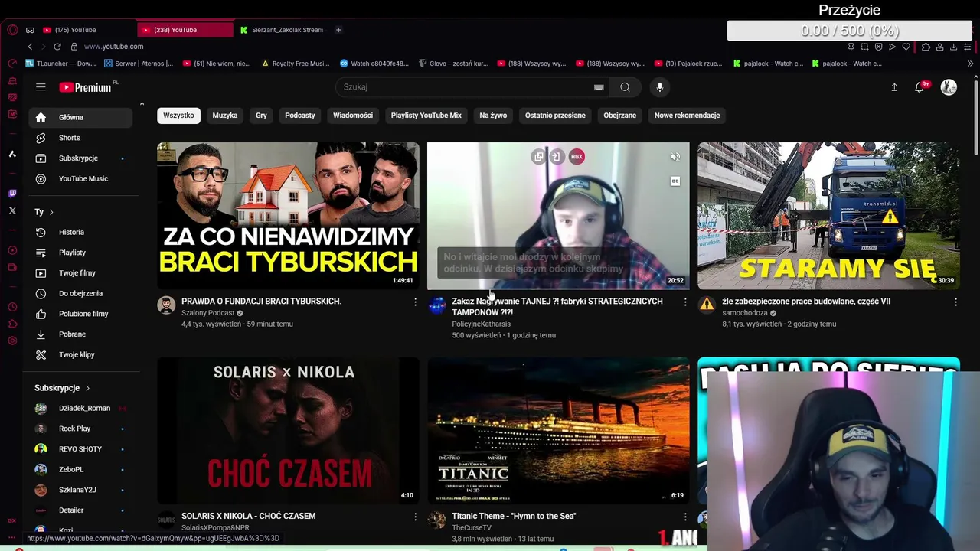The image size is (980, 551).
Task: Unmute the previewing video thumbnail
Action: (675, 157)
